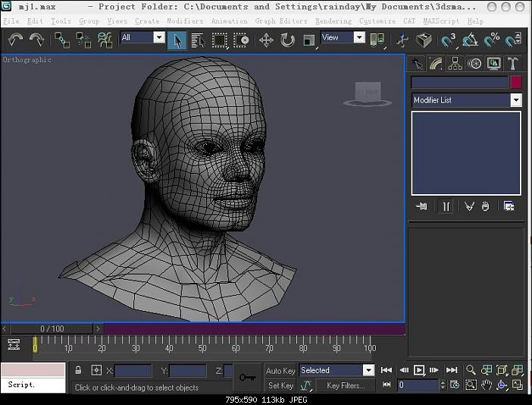Click the Undo arrow in the main toolbar
This screenshot has width=532, height=405.
coord(15,39)
